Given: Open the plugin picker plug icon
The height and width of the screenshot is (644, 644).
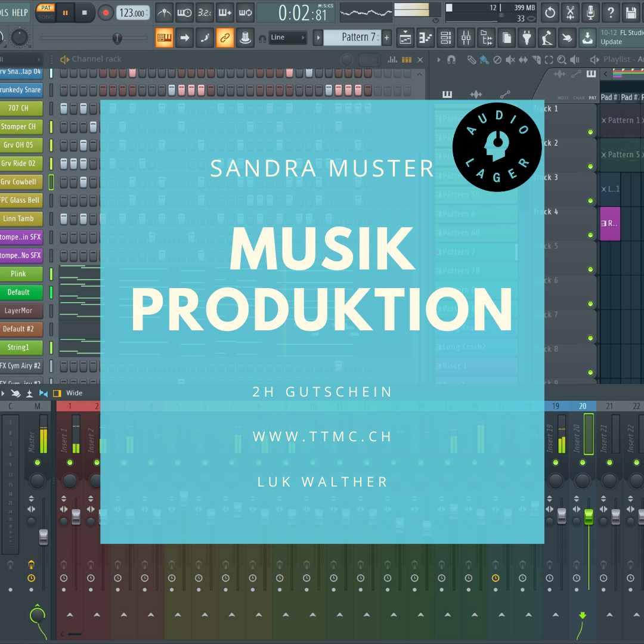Looking at the screenshot, I should (527, 38).
